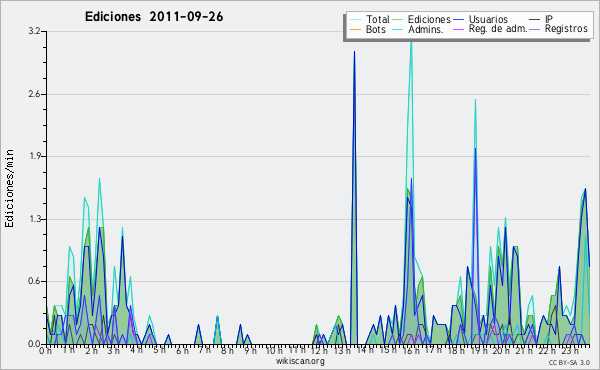
Task: Click the Bots legend orange line swatch
Action: click(355, 29)
